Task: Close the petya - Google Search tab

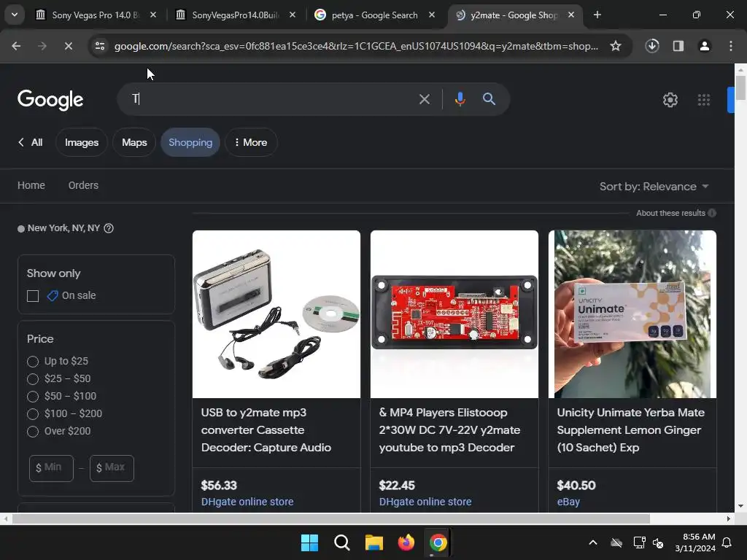Action: pyautogui.click(x=432, y=15)
